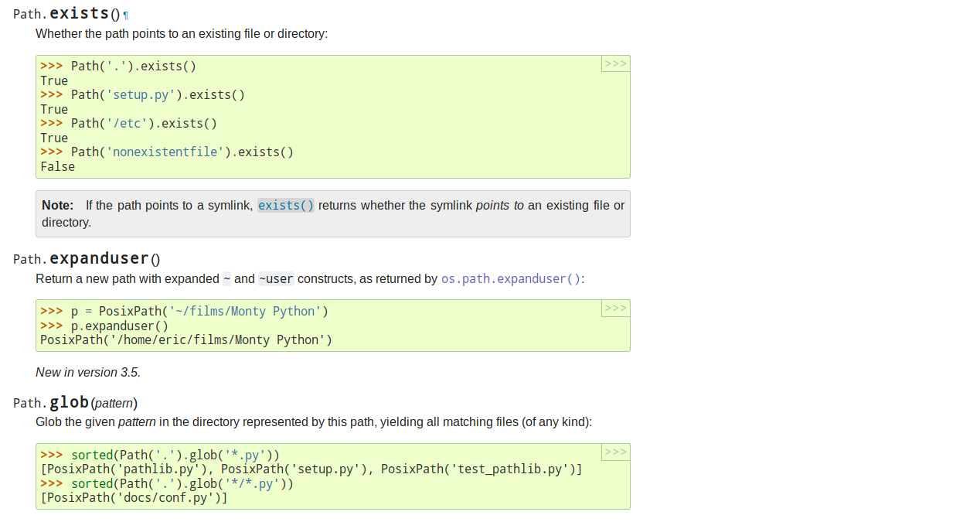Click the bold Note: label
The image size is (980, 522).
click(x=57, y=206)
